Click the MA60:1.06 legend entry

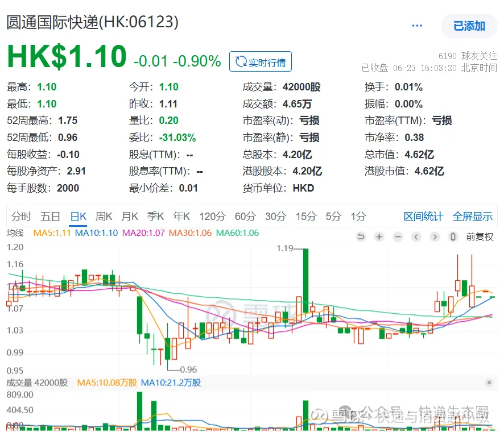[238, 233]
